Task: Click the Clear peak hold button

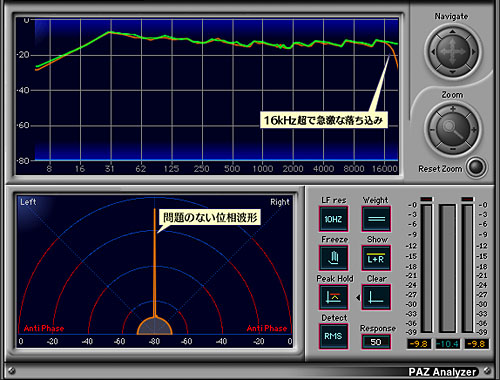Action: 376,297
